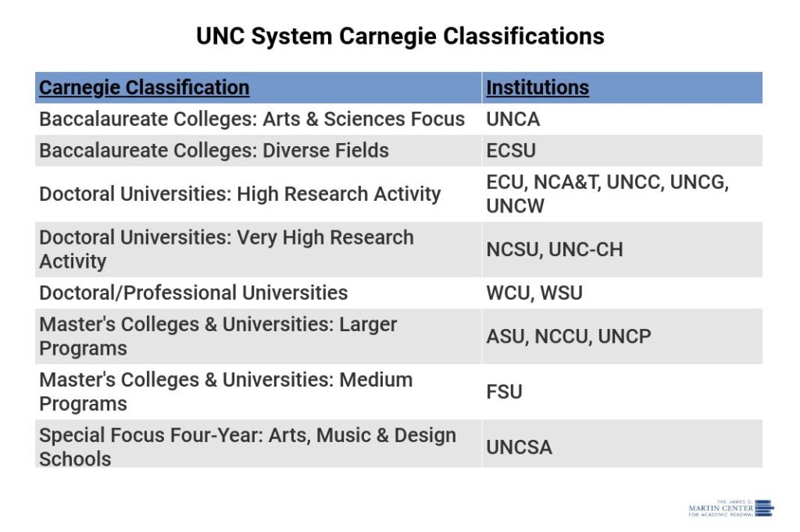Click the Martin Center logo
The image size is (800, 532).
point(730,509)
